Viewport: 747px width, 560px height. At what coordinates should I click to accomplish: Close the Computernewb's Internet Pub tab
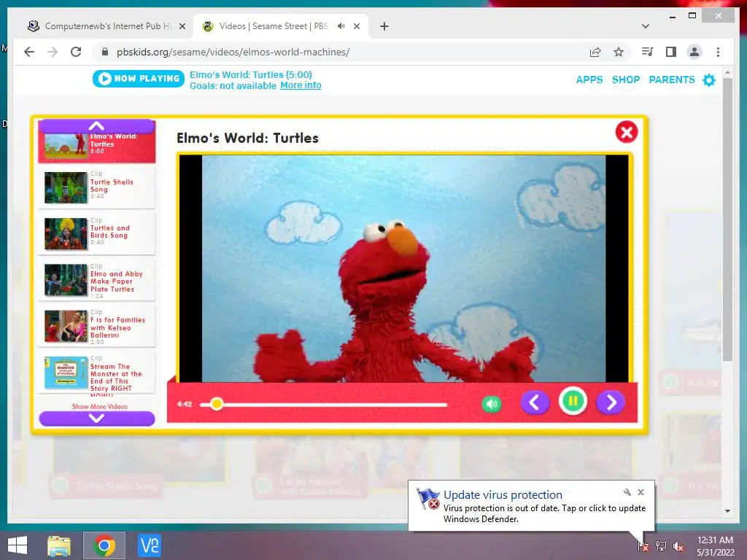[182, 27]
